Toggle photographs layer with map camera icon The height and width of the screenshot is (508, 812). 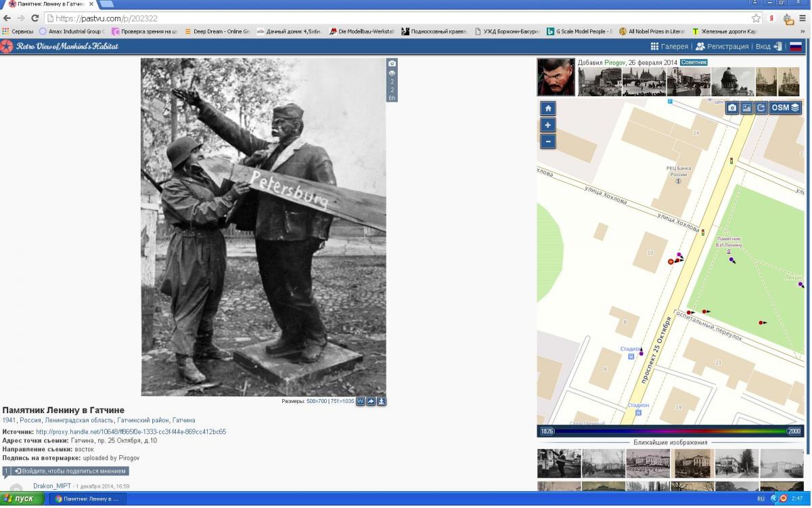coord(732,108)
